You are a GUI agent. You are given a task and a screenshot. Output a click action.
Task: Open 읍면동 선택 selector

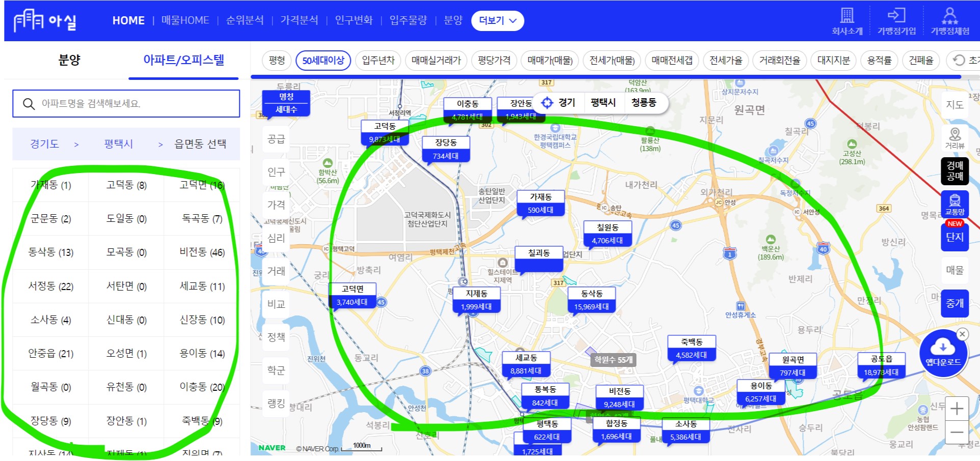click(x=200, y=144)
